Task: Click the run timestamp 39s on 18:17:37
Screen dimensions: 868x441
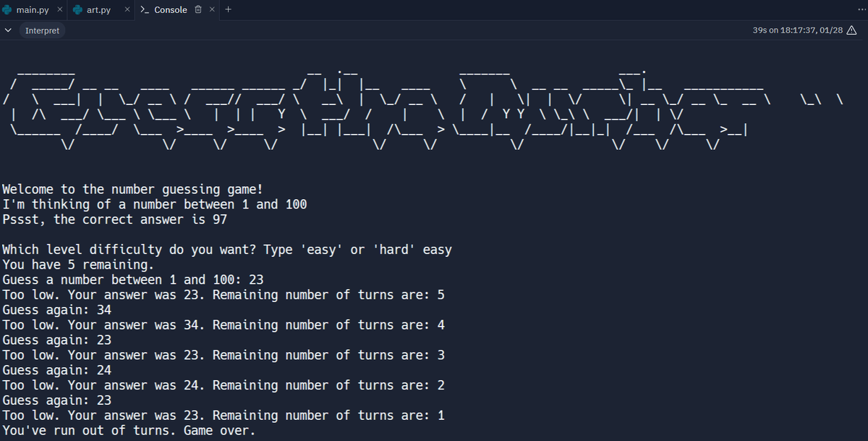Action: coord(798,30)
